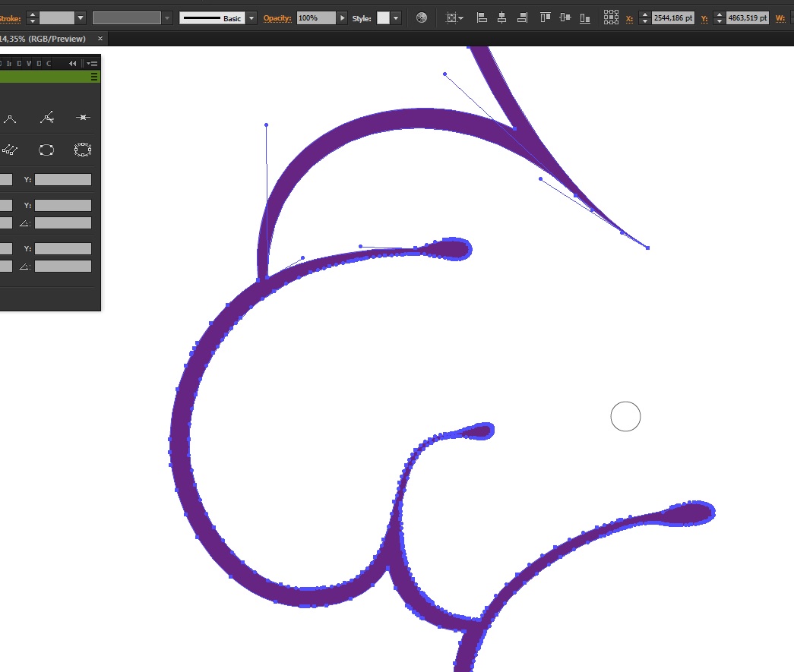Open the stroke weight dropdown
Screen dimensions: 794x672
(81, 18)
